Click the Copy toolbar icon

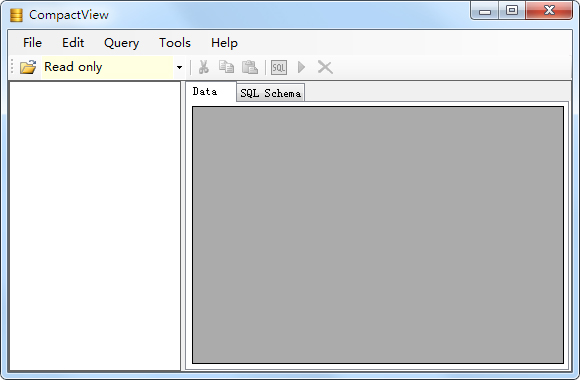tap(226, 67)
